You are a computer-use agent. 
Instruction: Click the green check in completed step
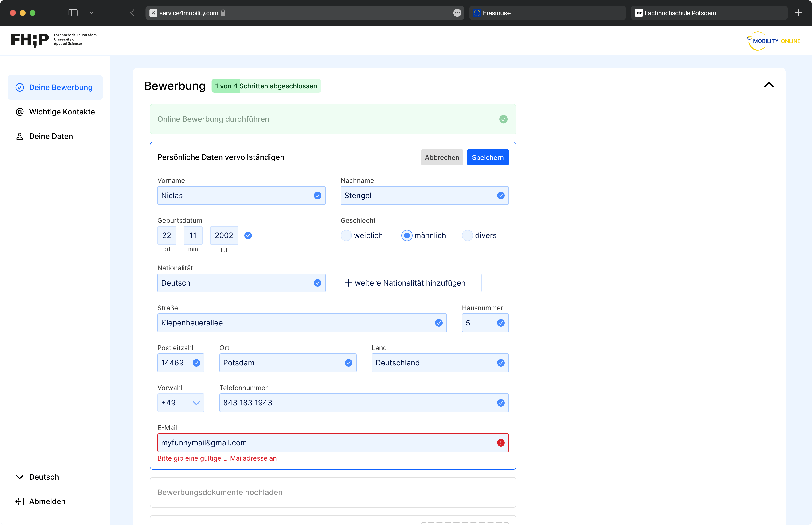[503, 119]
